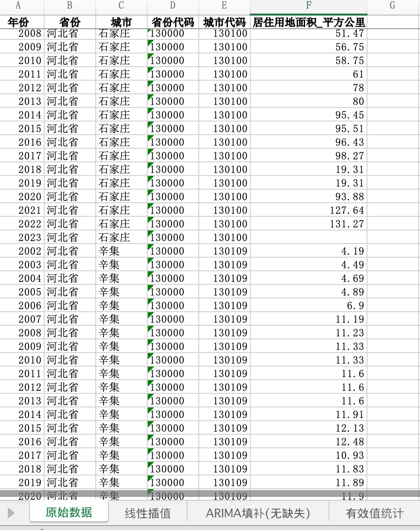Click the 石家庄 city cell in the 2014 row
420x530 pixels.
click(x=122, y=115)
